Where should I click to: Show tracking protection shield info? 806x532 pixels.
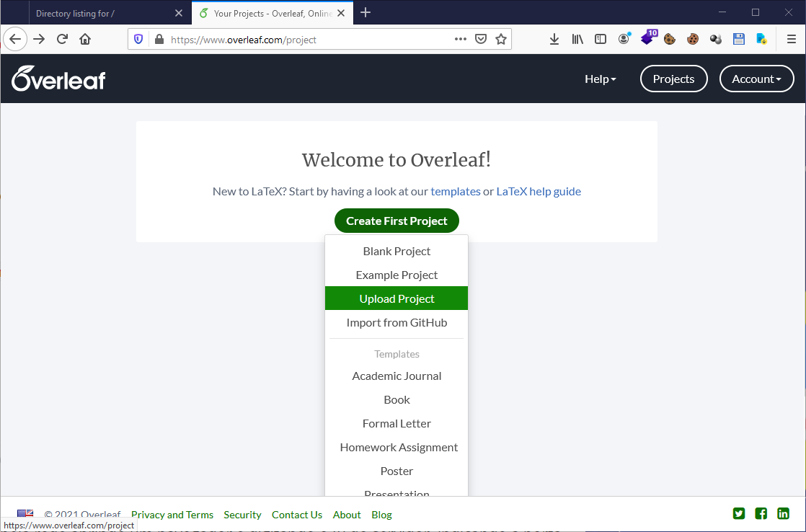tap(138, 39)
